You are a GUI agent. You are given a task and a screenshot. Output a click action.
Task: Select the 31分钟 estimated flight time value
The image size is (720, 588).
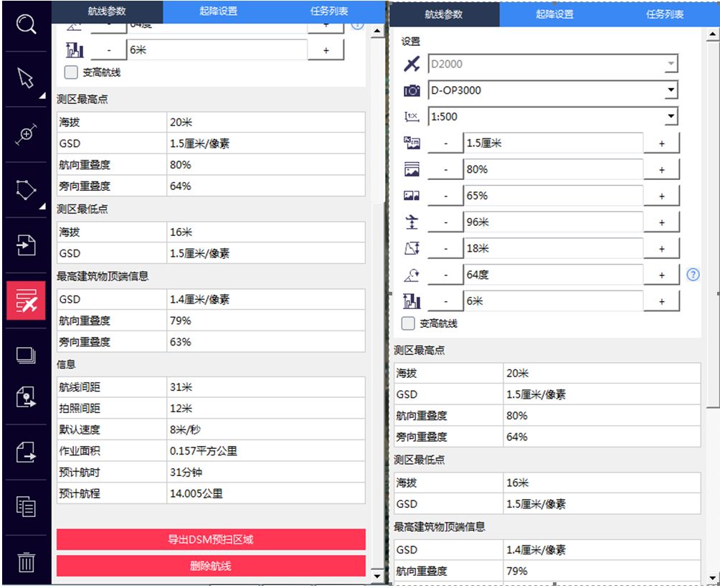tap(186, 473)
